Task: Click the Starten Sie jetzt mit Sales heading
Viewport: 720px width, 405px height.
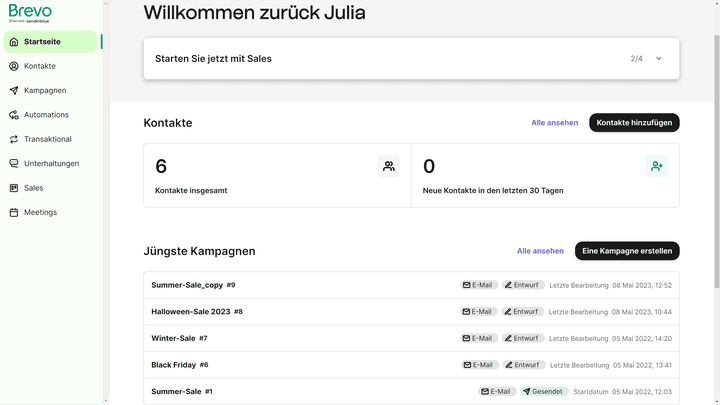Action: pos(213,58)
